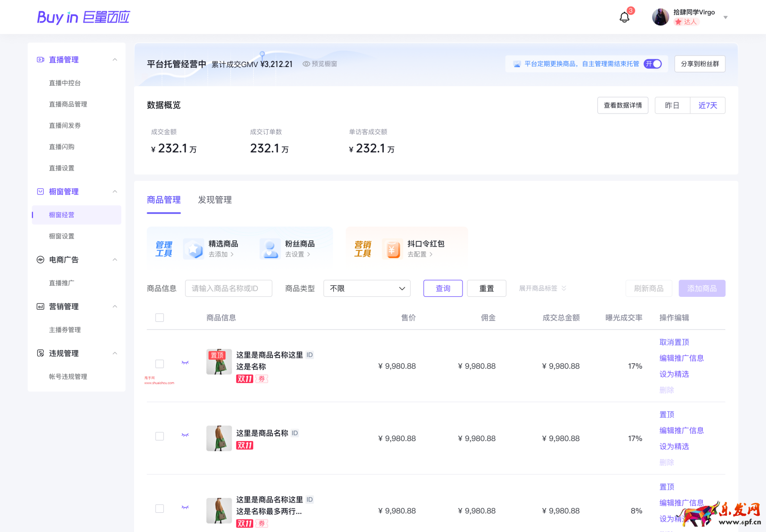Select the 昨日 date tab

(672, 105)
